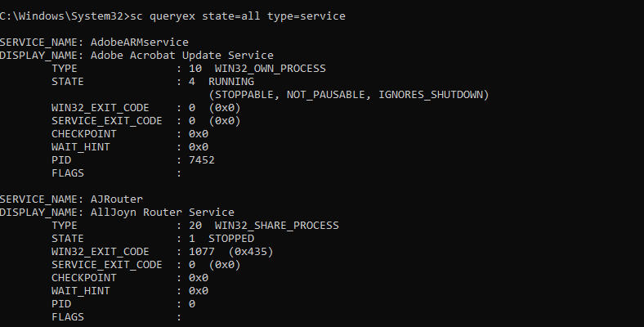Image resolution: width=644 pixels, height=327 pixels.
Task: Click the STOPPED state value
Action: point(231,238)
